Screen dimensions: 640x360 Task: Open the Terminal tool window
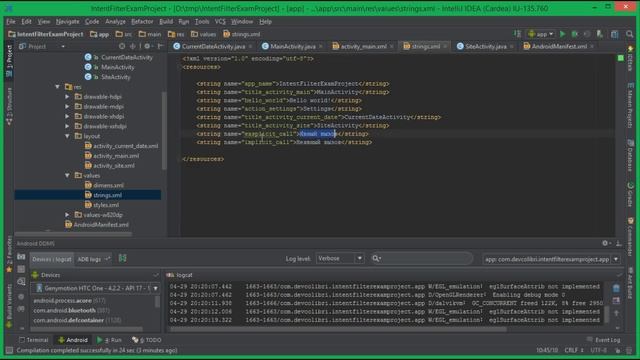click(34, 340)
